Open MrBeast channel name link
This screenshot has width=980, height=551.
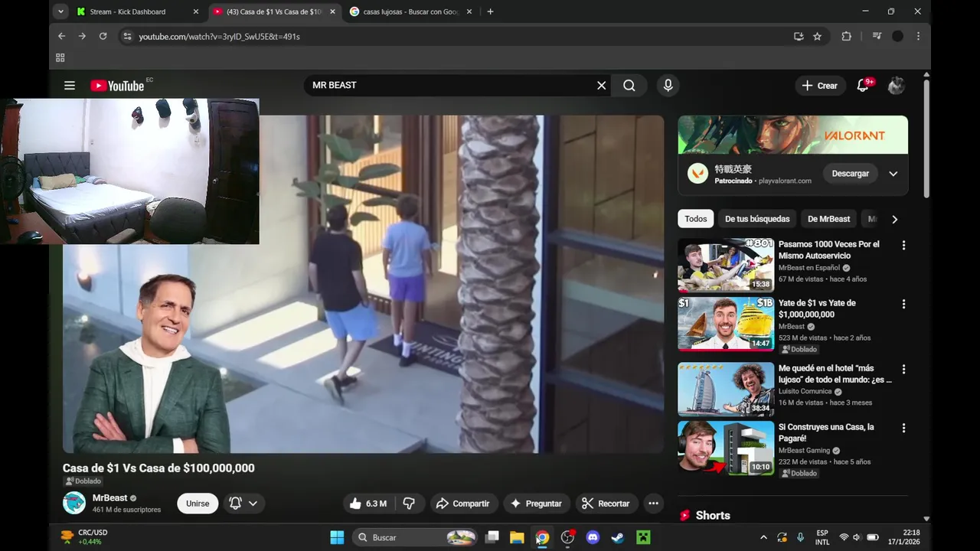[x=109, y=498]
